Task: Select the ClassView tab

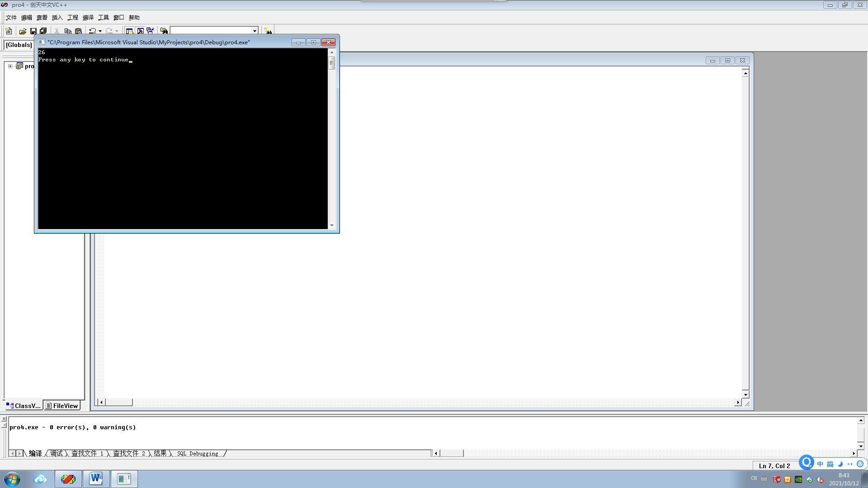Action: (24, 406)
